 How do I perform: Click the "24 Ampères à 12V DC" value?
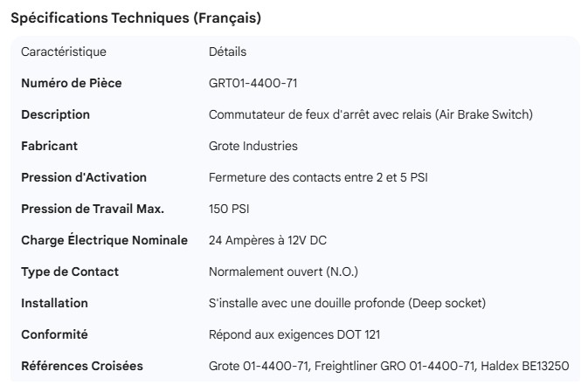[268, 241]
